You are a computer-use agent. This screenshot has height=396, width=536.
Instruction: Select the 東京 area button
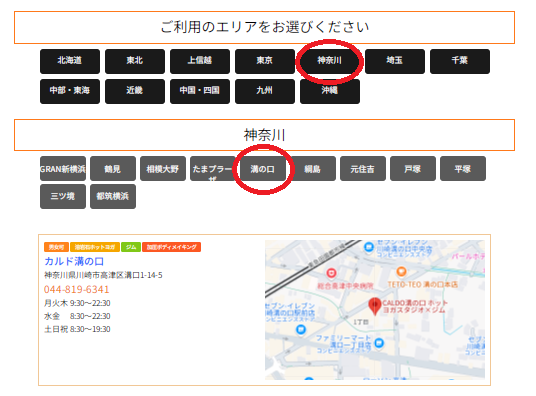pyautogui.click(x=265, y=61)
